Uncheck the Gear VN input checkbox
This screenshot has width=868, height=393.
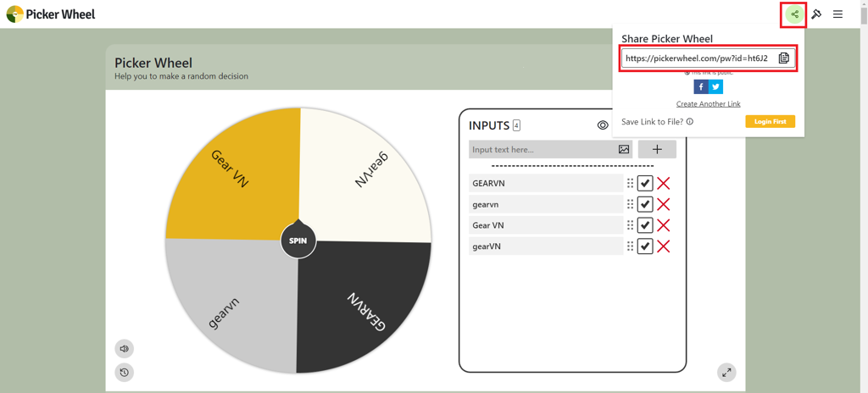pyautogui.click(x=645, y=225)
